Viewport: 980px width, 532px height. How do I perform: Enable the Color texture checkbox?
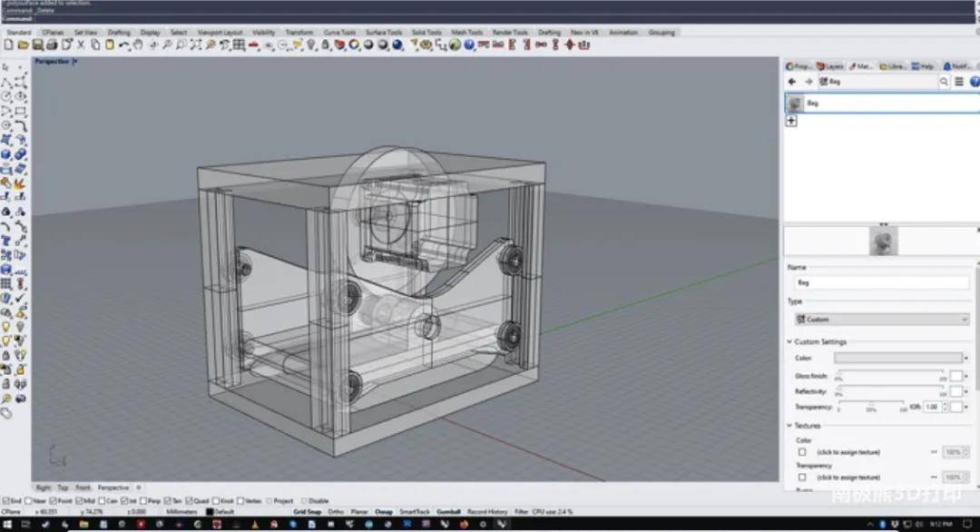click(802, 452)
